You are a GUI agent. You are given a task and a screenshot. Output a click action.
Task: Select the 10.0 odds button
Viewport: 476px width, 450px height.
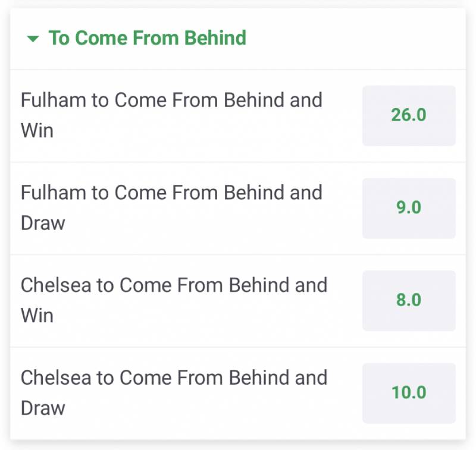[x=409, y=393]
